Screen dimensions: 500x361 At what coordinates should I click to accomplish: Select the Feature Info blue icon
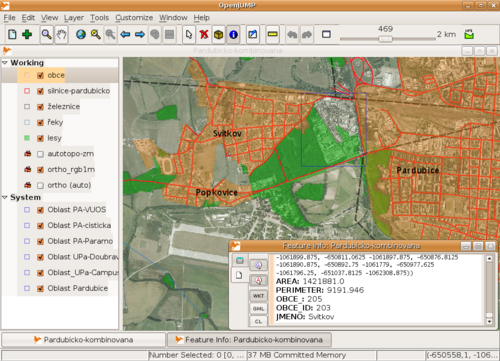[233, 34]
